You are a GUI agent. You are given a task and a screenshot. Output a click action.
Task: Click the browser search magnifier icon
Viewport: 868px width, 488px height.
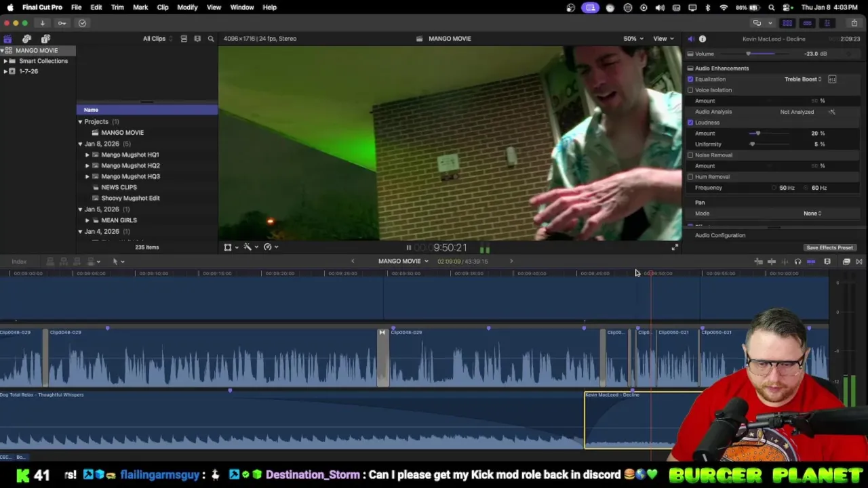pos(211,39)
